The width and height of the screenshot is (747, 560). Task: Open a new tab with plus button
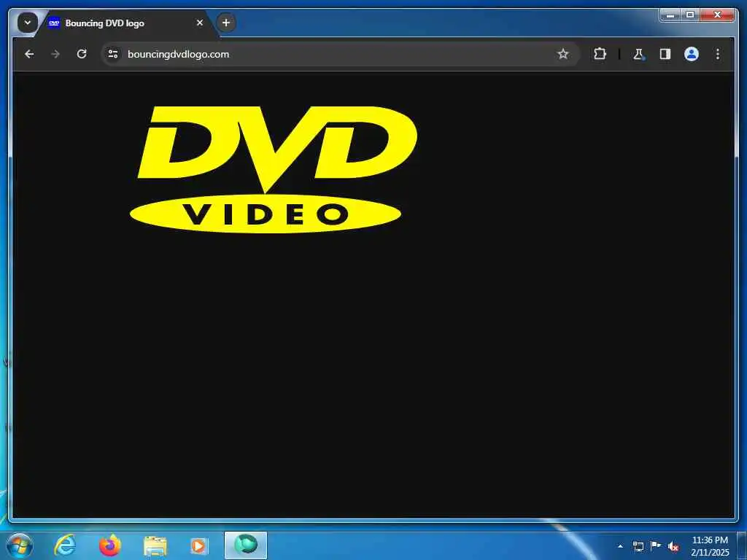[x=226, y=23]
